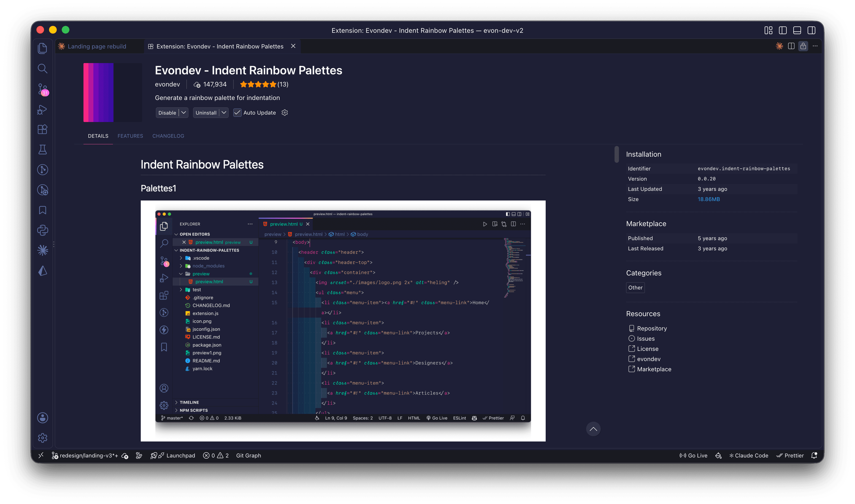
Task: Click the Claude icon in editor title bar
Action: click(x=779, y=46)
